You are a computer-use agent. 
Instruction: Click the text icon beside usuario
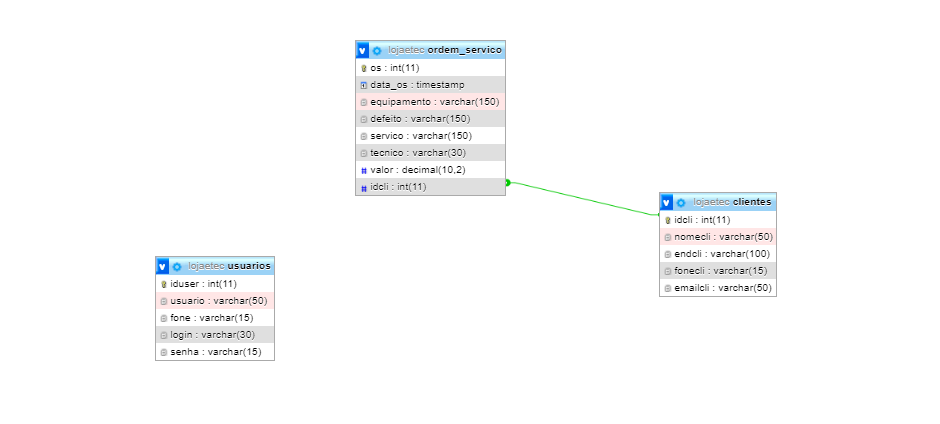164,301
